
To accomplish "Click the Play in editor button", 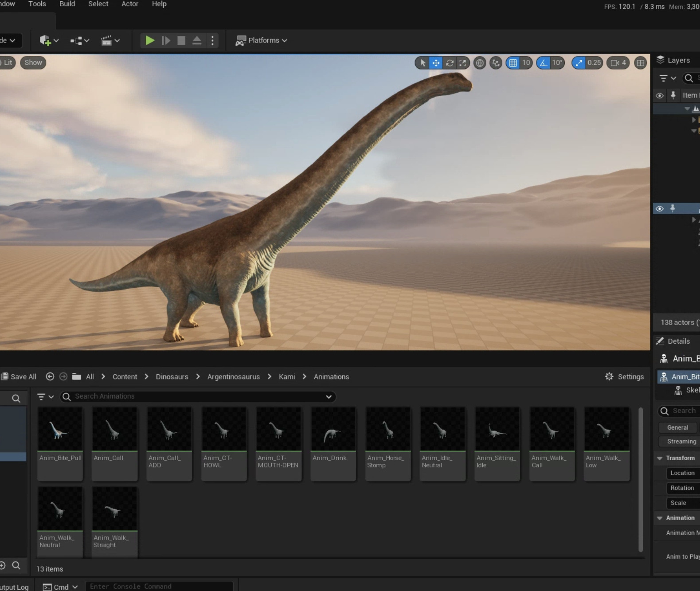I will [150, 40].
